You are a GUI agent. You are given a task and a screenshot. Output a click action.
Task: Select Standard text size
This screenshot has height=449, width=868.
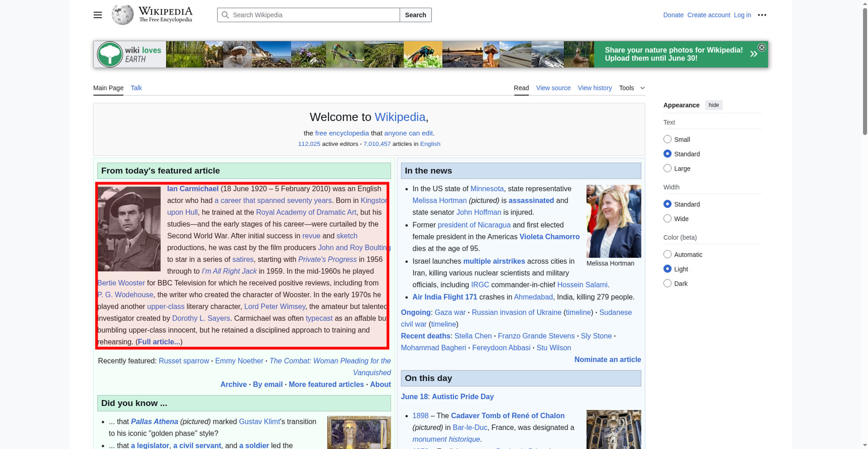pos(667,154)
